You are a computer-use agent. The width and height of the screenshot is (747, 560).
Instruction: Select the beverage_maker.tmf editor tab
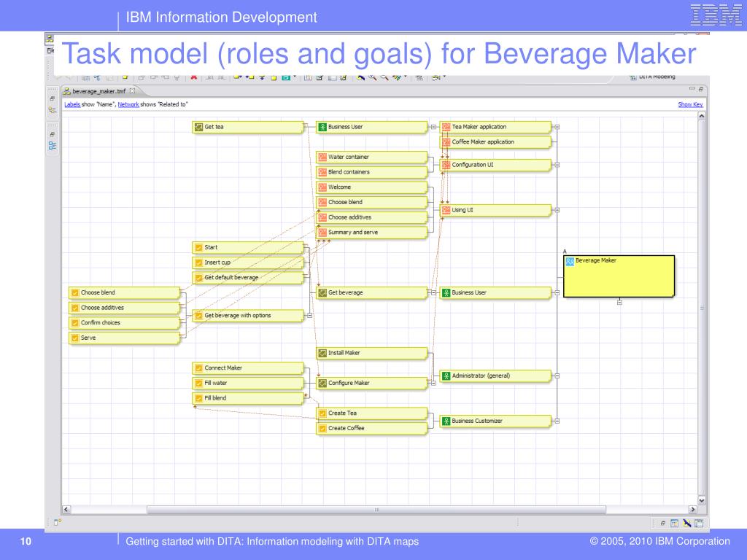coord(99,91)
